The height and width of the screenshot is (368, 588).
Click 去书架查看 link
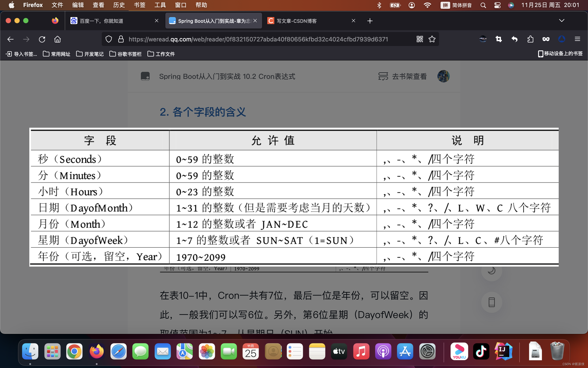point(402,76)
